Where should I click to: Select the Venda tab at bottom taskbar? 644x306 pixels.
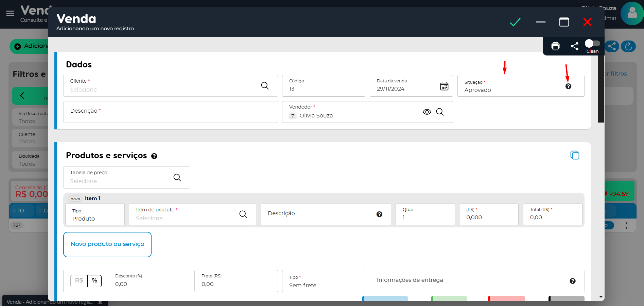pos(49,302)
